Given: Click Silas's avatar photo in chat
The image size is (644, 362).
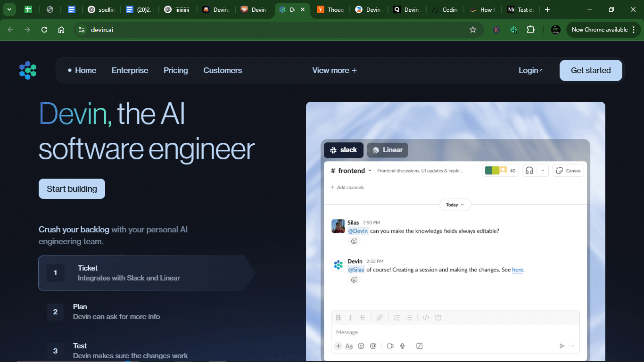Looking at the screenshot, I should point(338,226).
